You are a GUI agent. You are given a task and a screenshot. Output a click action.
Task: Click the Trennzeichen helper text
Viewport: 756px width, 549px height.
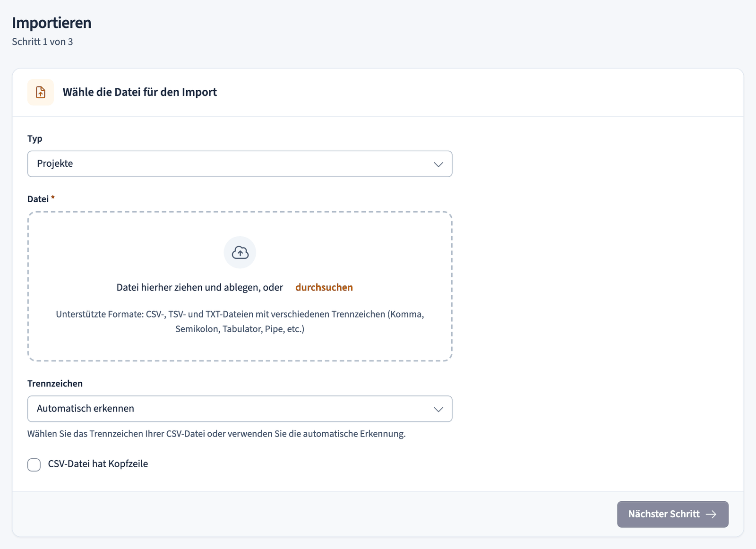[216, 434]
